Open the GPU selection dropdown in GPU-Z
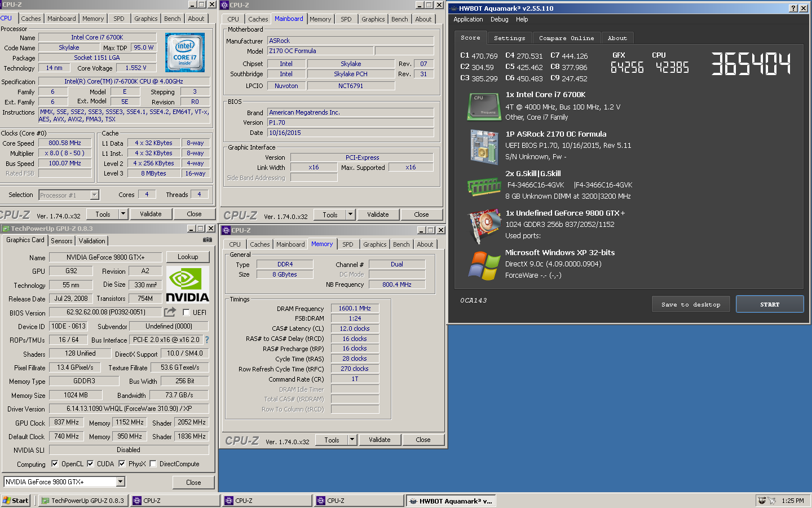The image size is (812, 508). pyautogui.click(x=121, y=481)
